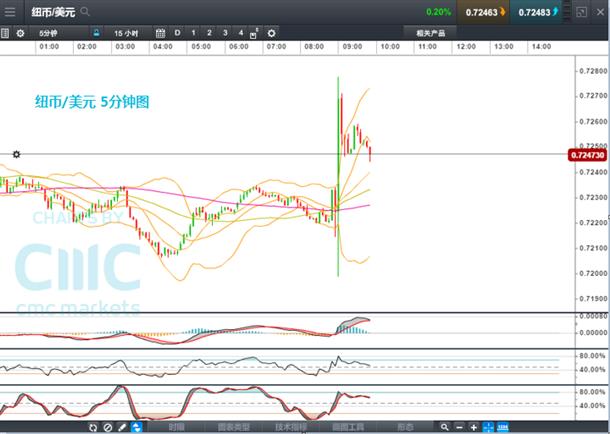Open the 画图工具 menu
The width and height of the screenshot is (610, 434).
(348, 427)
